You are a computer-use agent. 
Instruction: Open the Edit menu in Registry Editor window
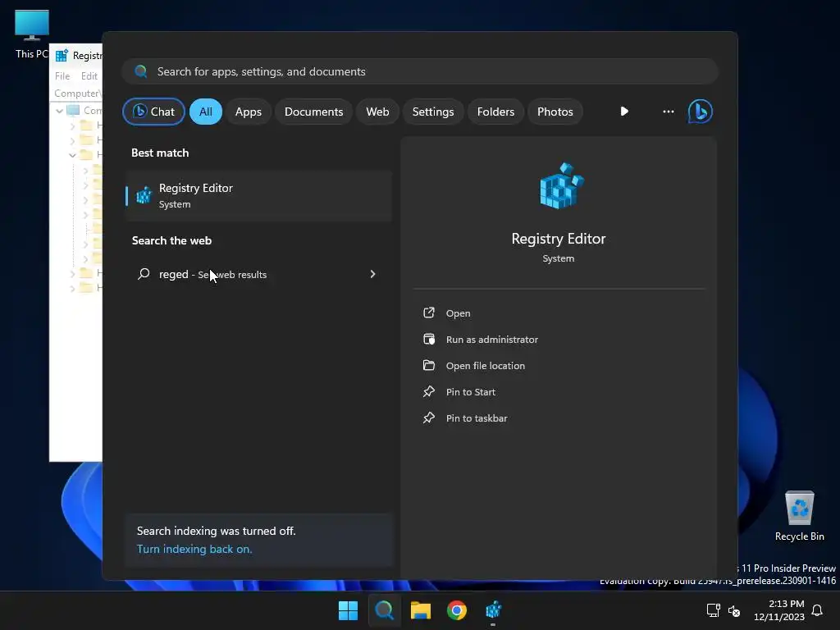click(x=89, y=76)
